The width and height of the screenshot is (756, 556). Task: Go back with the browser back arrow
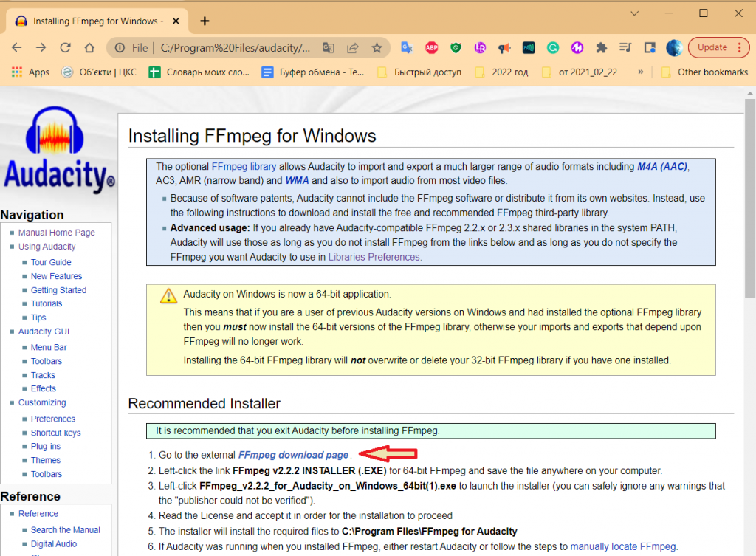coord(17,48)
